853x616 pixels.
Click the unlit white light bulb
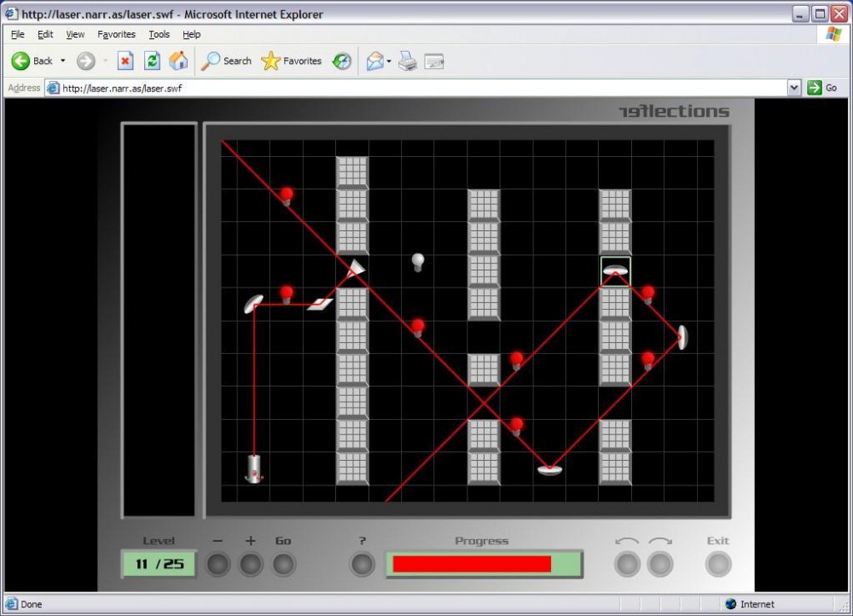(x=418, y=262)
